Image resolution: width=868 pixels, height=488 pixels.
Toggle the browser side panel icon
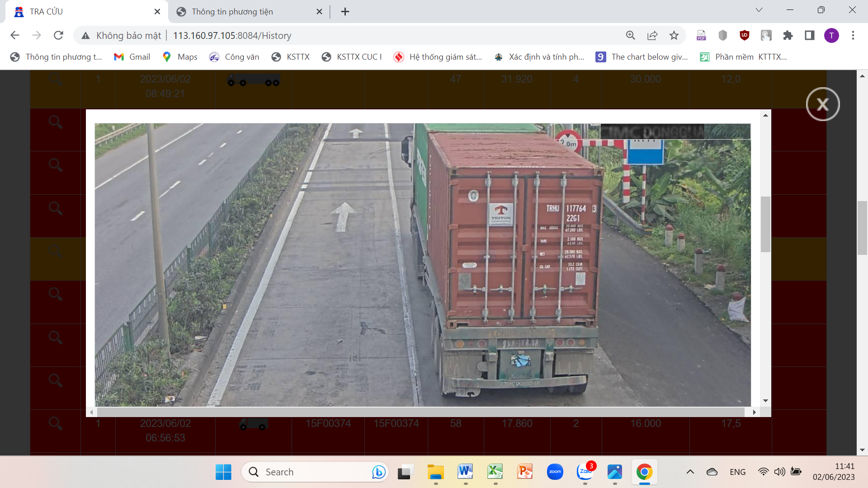pos(810,35)
